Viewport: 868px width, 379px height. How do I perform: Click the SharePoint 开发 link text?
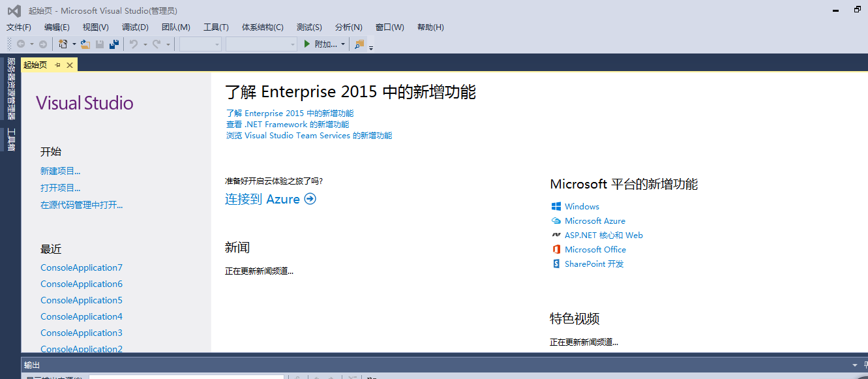click(594, 264)
